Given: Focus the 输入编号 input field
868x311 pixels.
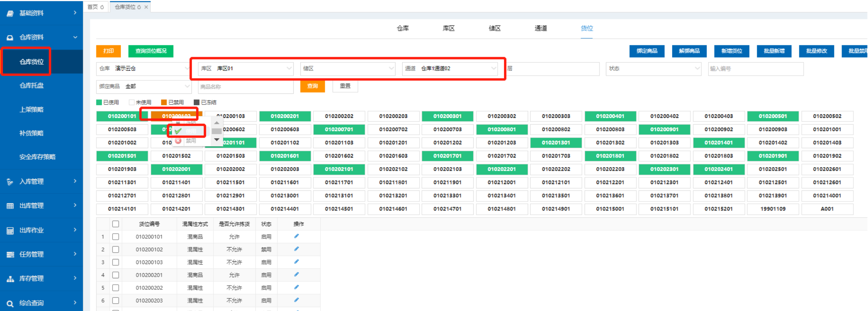Looking at the screenshot, I should (x=756, y=69).
